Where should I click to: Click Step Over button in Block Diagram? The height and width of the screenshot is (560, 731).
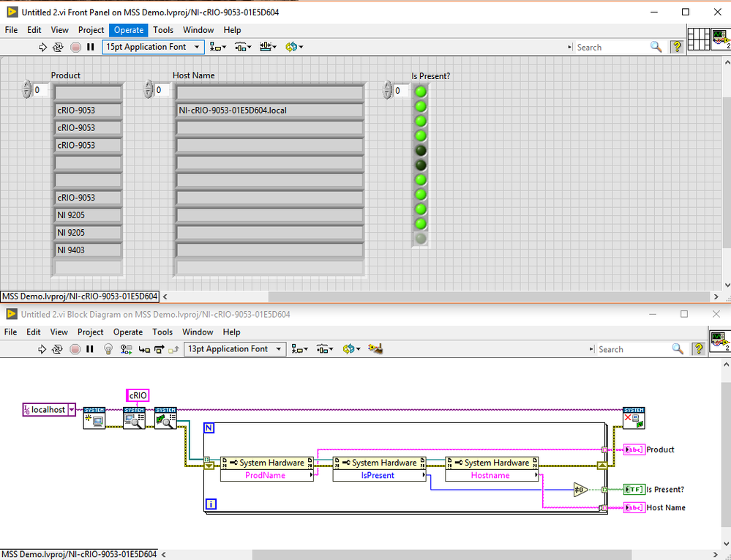coord(160,348)
